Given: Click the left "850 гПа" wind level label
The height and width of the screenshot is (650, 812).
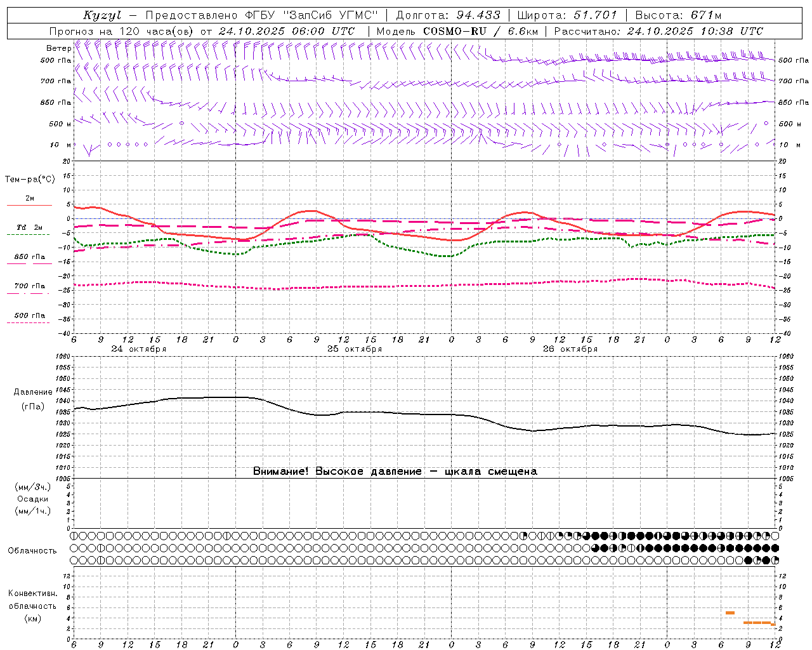Looking at the screenshot, I should pyautogui.click(x=56, y=102).
